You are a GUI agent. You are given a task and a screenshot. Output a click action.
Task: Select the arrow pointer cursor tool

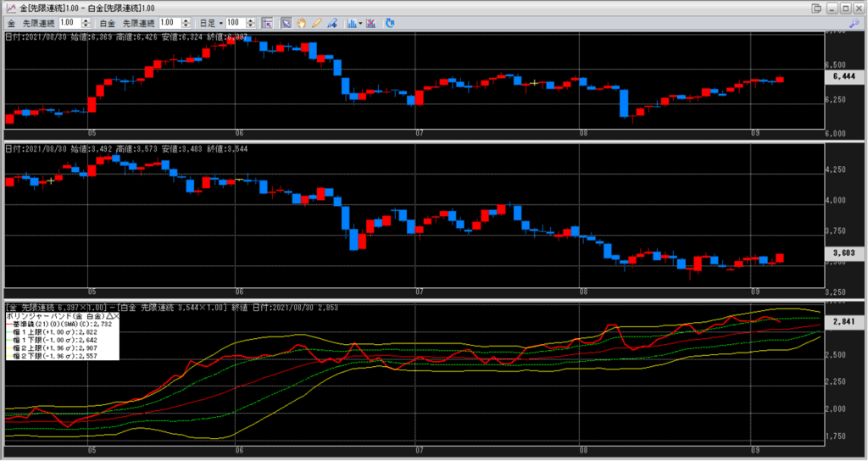[x=287, y=22]
